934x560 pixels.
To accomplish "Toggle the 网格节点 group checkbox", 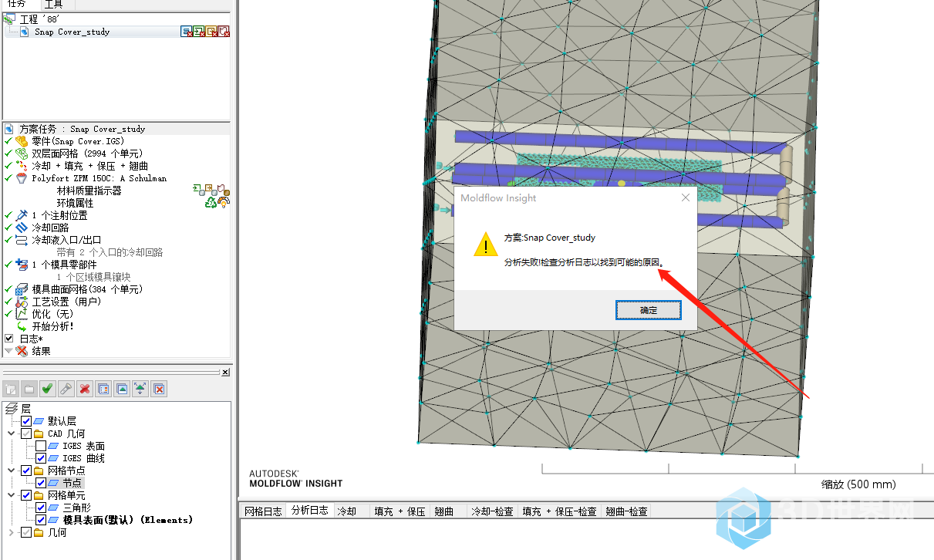I will (x=26, y=471).
